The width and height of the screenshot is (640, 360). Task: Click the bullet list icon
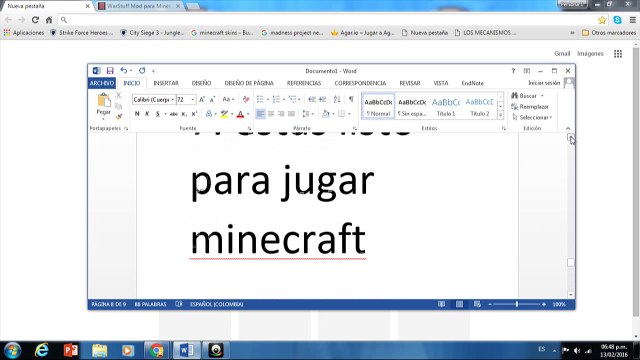point(260,99)
